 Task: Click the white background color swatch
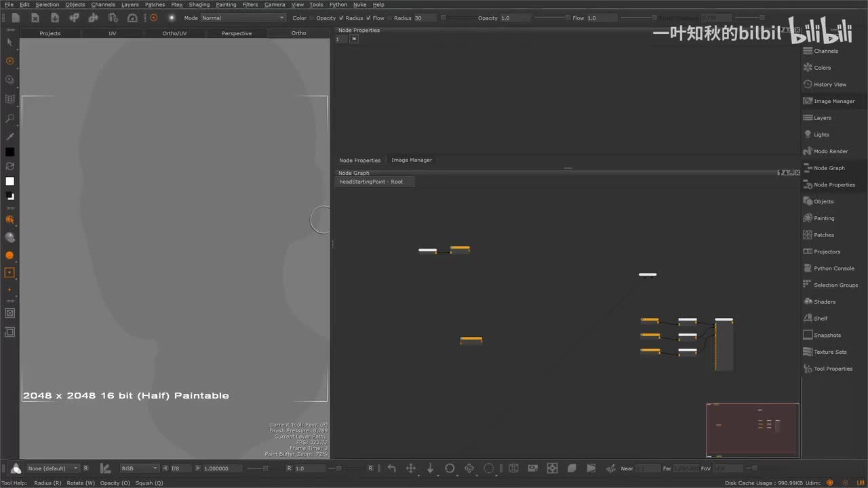(x=9, y=181)
